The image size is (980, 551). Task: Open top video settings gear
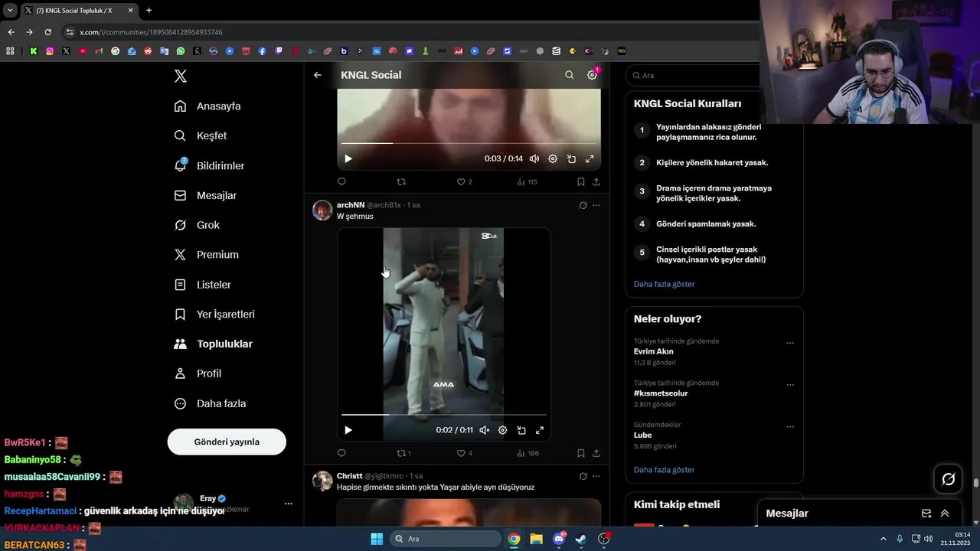(553, 158)
